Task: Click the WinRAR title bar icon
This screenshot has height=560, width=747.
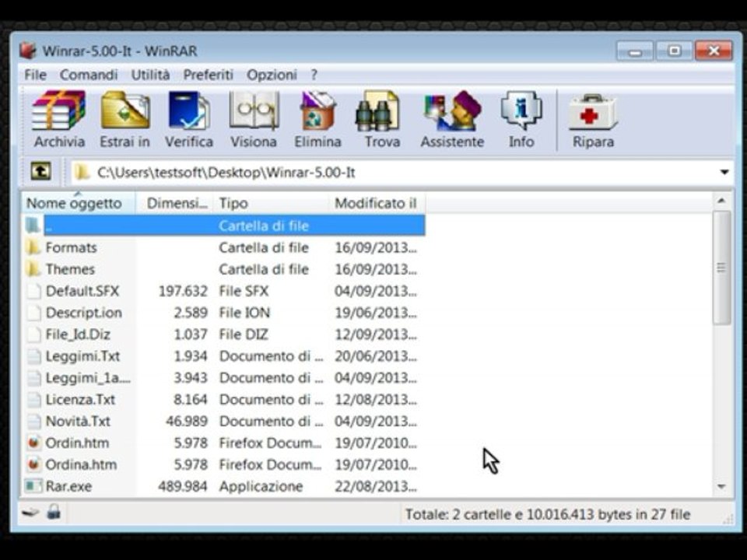Action: (x=28, y=51)
